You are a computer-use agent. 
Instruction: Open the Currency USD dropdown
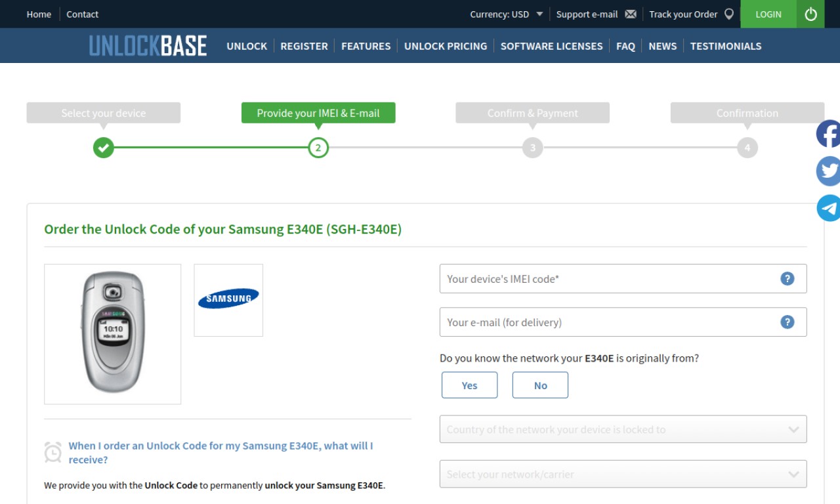[x=506, y=14]
